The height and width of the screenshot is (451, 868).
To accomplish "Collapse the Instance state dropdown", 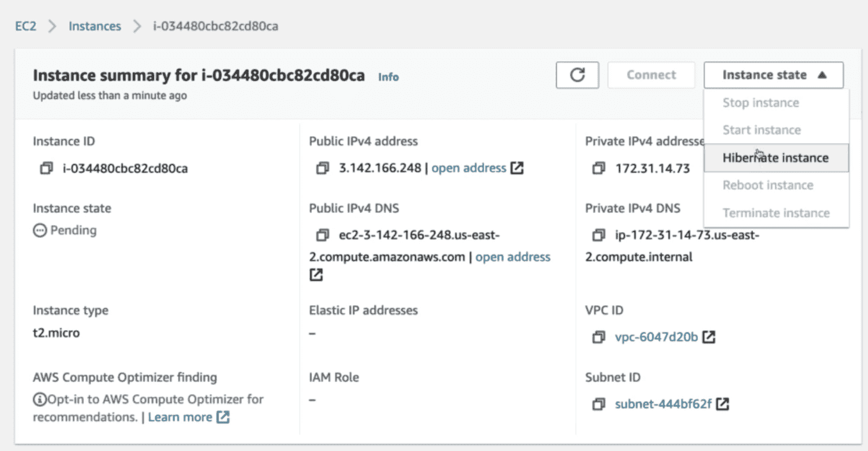I will (773, 75).
